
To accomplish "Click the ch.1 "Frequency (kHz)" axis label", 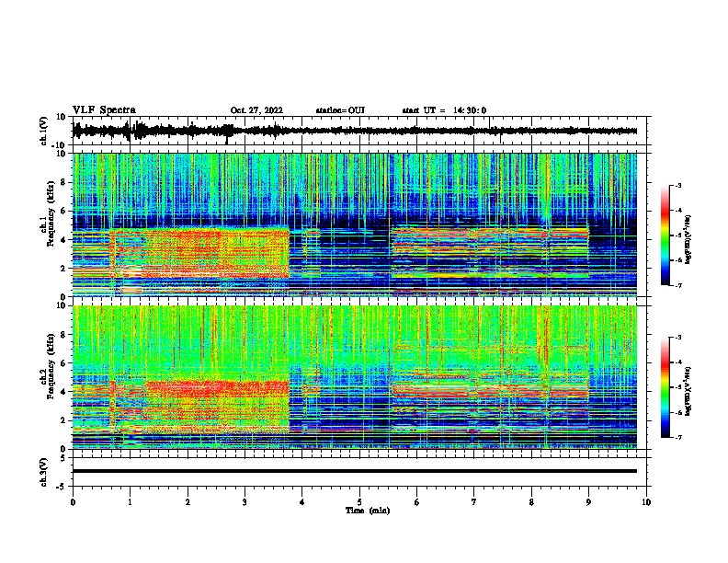I will tap(50, 213).
